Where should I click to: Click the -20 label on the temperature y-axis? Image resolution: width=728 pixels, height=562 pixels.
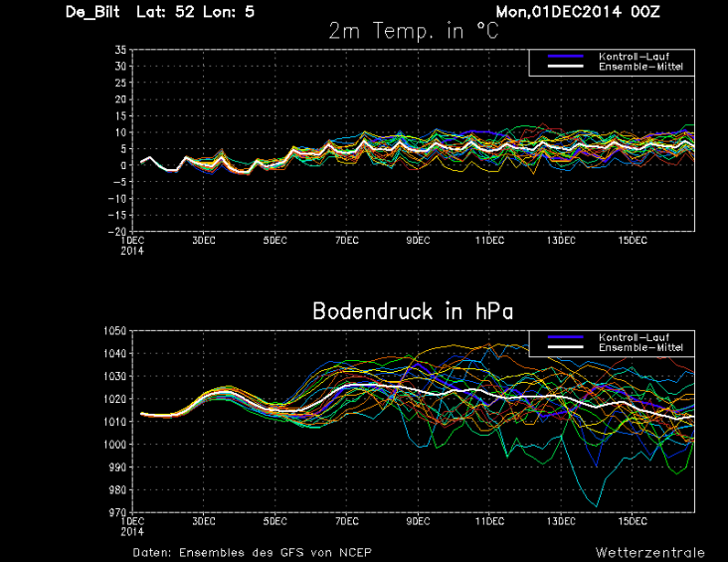(x=115, y=231)
